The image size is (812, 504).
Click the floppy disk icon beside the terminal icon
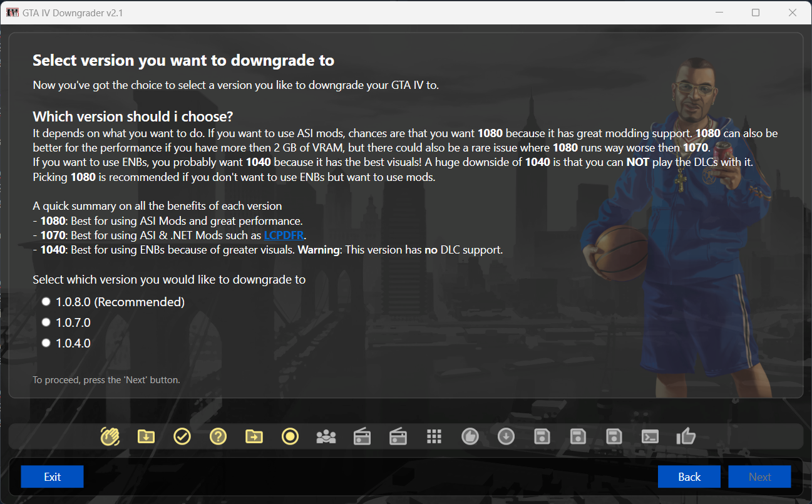pyautogui.click(x=614, y=436)
